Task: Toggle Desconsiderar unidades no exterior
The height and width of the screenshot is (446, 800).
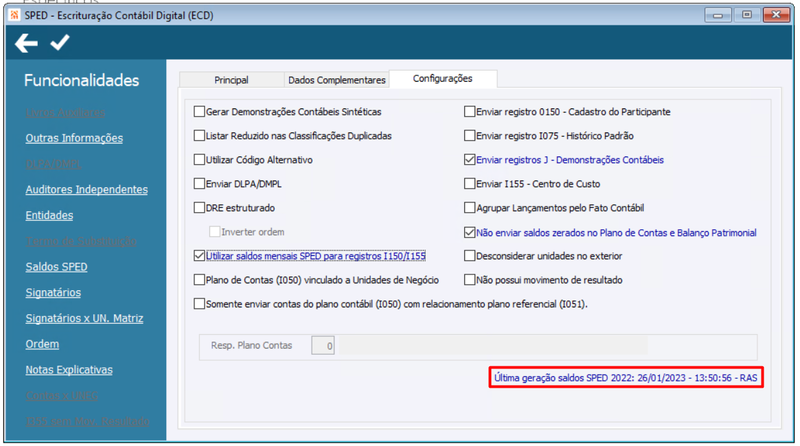Action: click(469, 256)
